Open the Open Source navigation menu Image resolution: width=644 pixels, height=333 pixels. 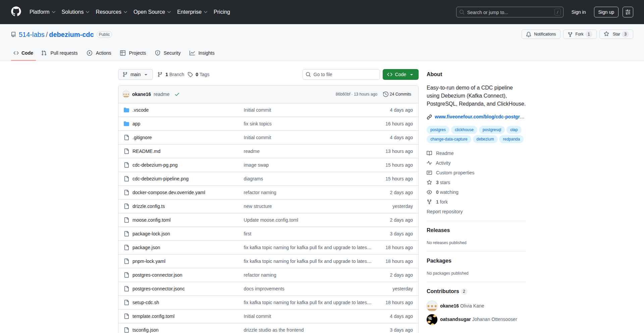[152, 12]
